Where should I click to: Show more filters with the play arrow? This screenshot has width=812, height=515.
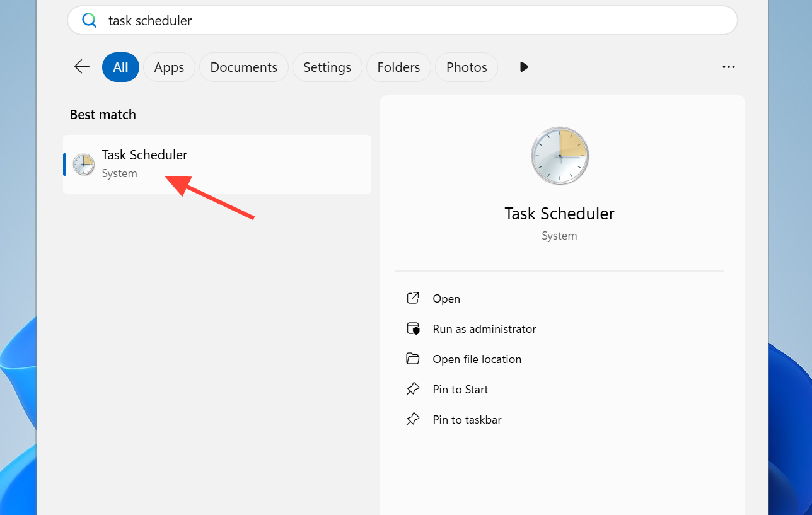(524, 67)
